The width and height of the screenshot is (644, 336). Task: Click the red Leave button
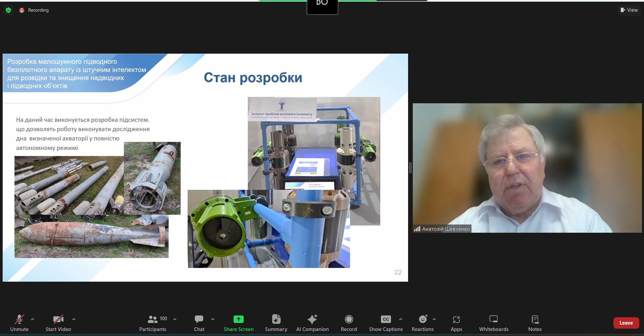coord(626,323)
